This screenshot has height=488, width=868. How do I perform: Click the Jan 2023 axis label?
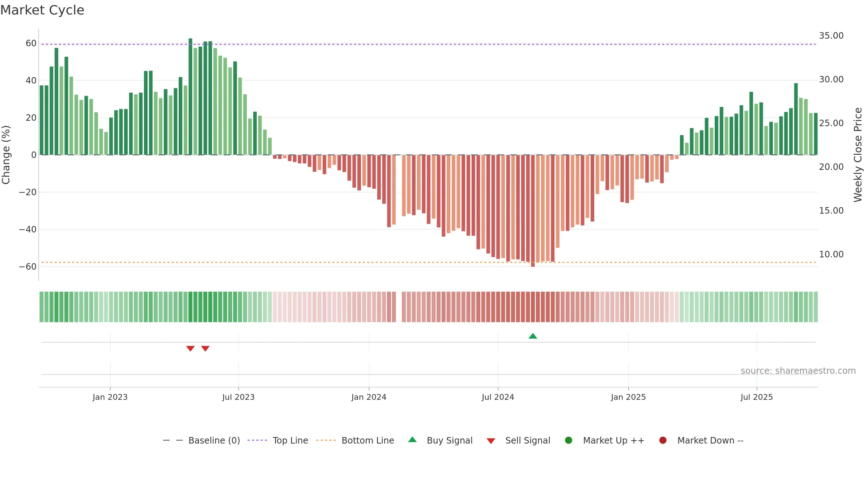pos(110,397)
